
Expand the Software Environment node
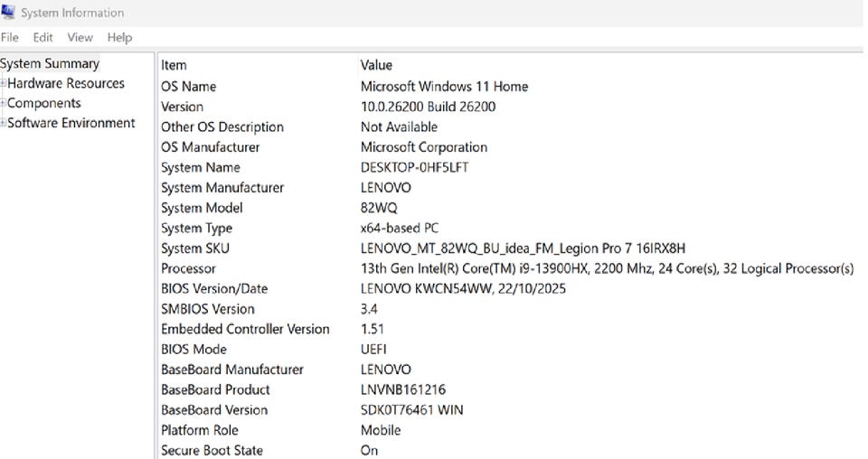(4, 124)
